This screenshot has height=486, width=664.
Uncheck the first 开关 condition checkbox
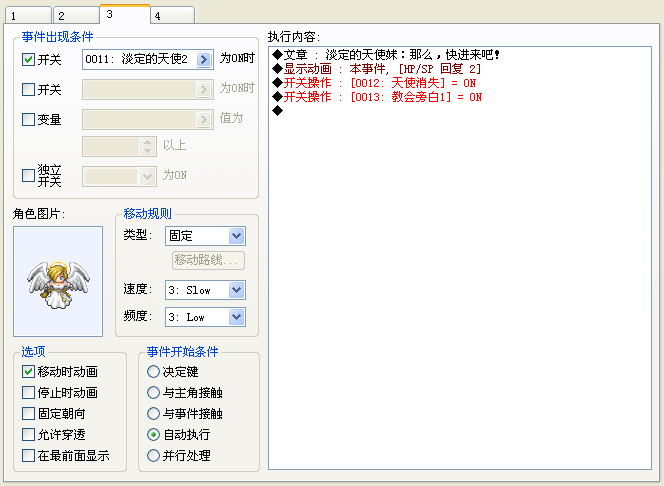(28, 59)
